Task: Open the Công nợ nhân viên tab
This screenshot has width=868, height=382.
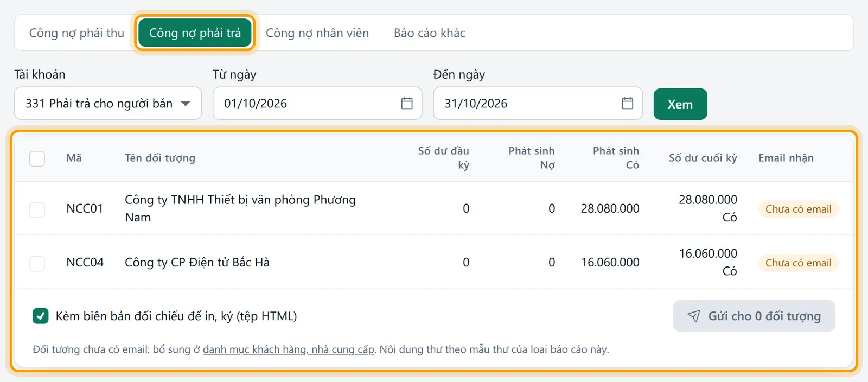Action: pyautogui.click(x=317, y=33)
